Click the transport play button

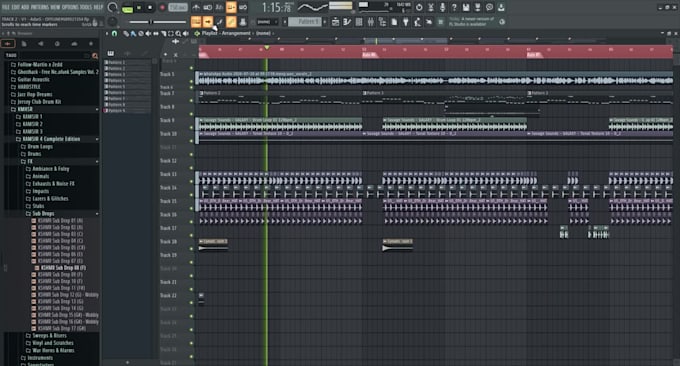tap(139, 8)
